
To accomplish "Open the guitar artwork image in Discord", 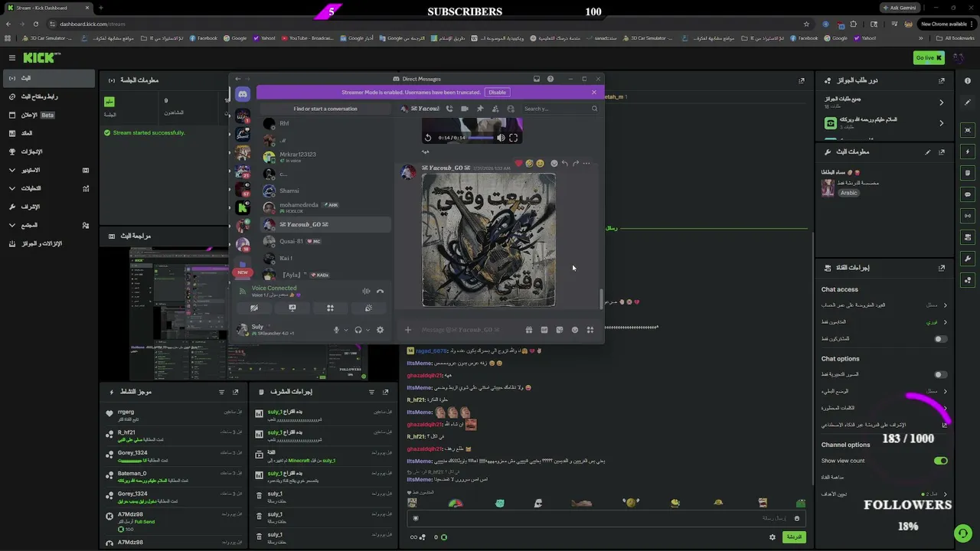I will (488, 240).
